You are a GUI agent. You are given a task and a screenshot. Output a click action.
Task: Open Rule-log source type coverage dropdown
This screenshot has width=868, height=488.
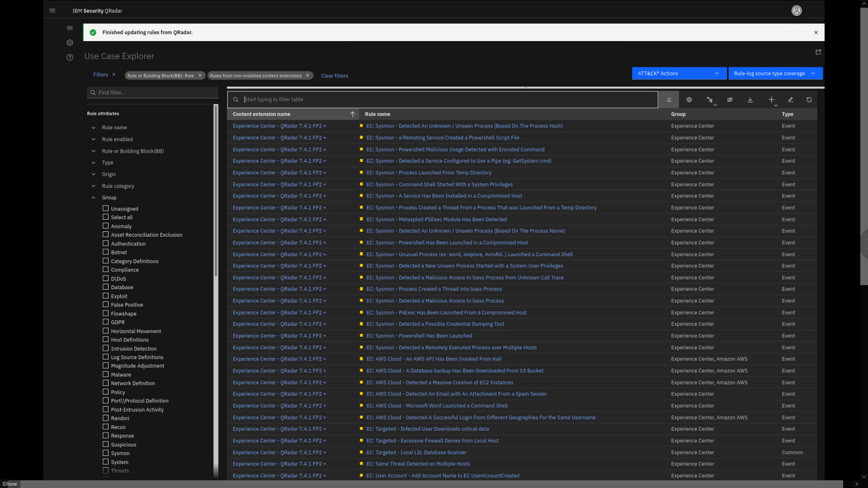pyautogui.click(x=775, y=73)
